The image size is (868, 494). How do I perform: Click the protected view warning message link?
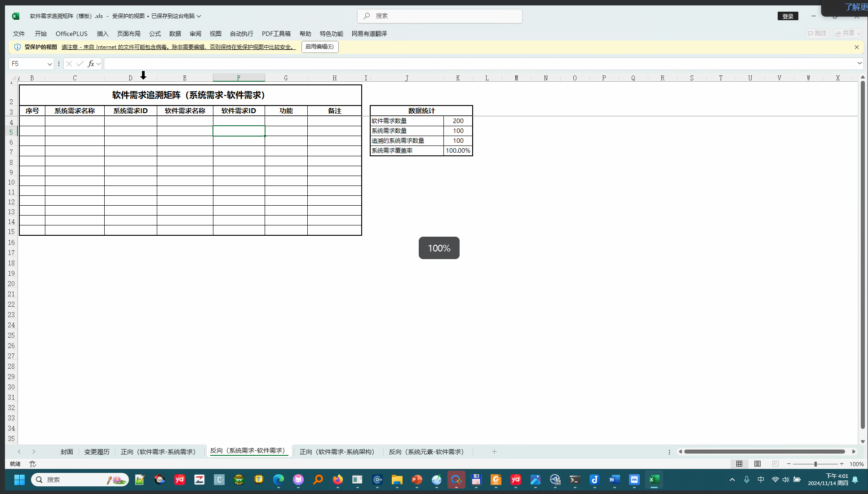179,47
